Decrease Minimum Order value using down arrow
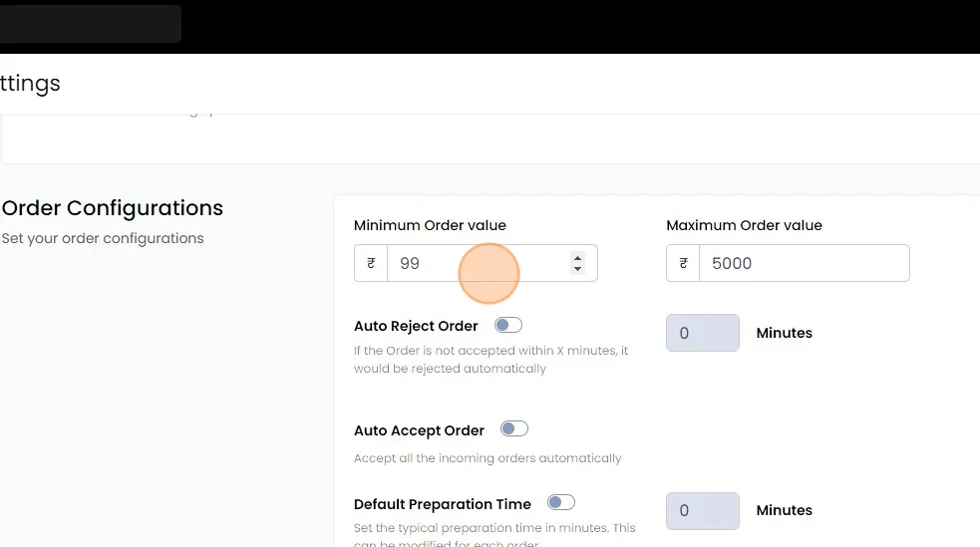Image resolution: width=980 pixels, height=547 pixels. [x=577, y=269]
